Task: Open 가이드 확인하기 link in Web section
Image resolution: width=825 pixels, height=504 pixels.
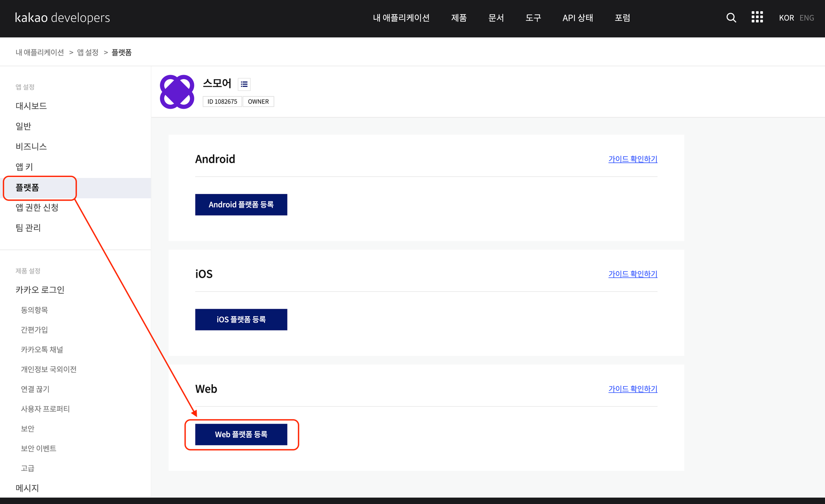Action: 632,389
